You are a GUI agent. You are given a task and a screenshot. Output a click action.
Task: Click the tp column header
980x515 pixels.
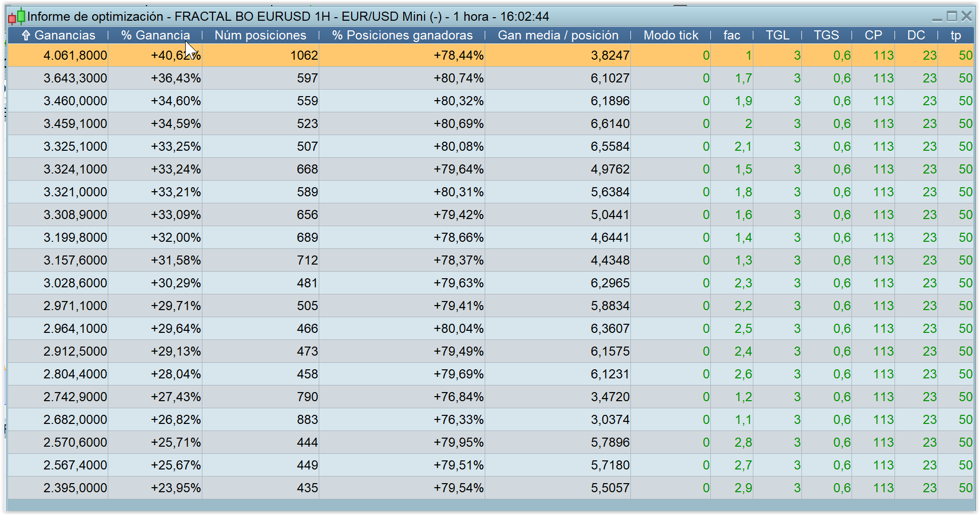coord(955,35)
